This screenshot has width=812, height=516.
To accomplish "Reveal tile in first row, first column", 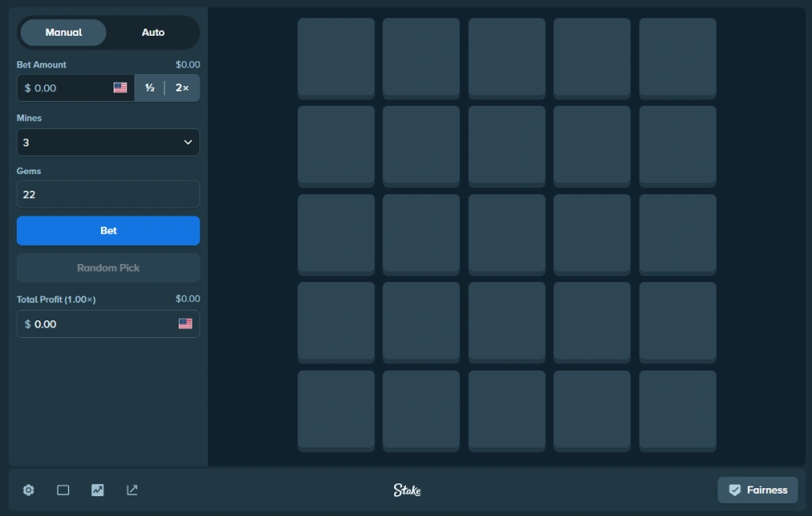I will tap(336, 59).
